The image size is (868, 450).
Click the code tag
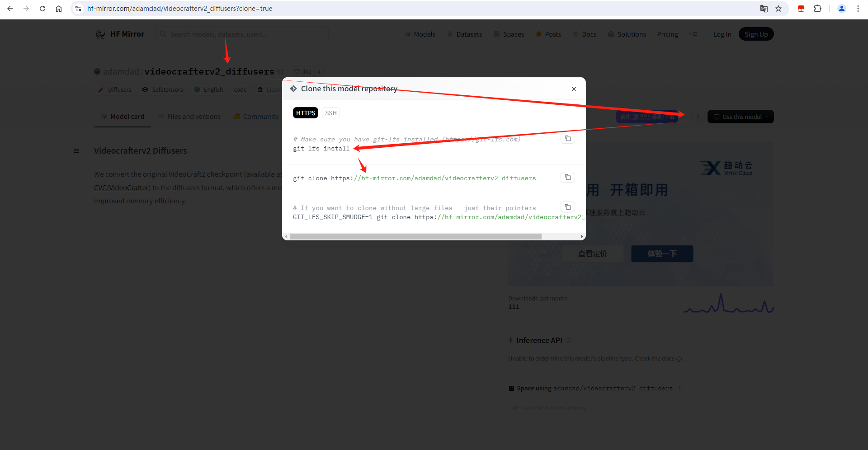241,90
